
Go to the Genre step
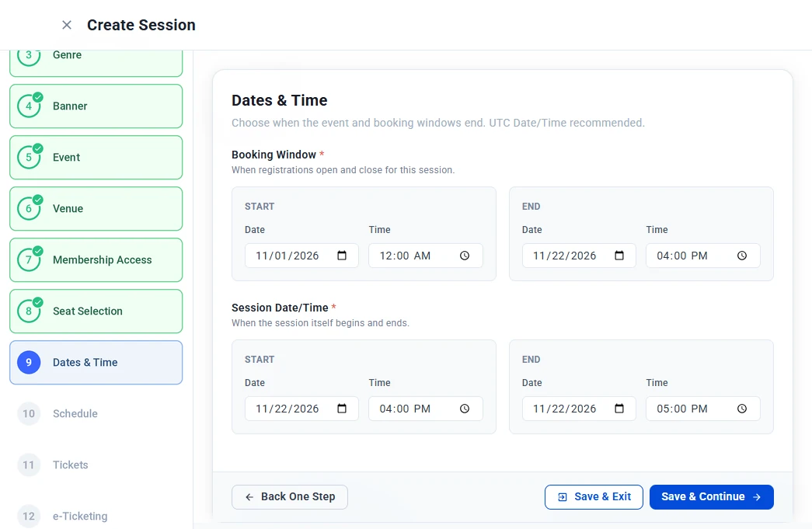click(96, 63)
